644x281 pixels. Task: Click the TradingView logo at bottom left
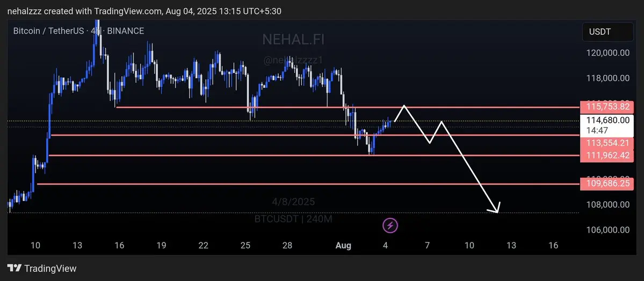click(42, 268)
